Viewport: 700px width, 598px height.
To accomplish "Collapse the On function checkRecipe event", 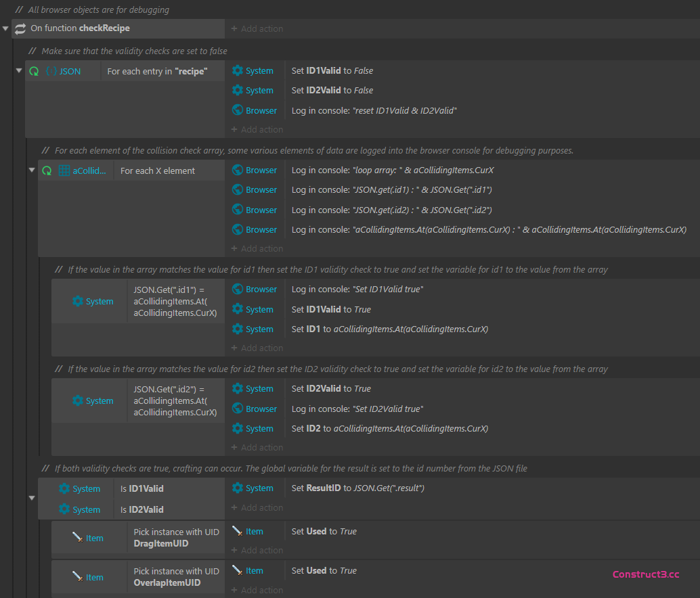I will coord(6,28).
